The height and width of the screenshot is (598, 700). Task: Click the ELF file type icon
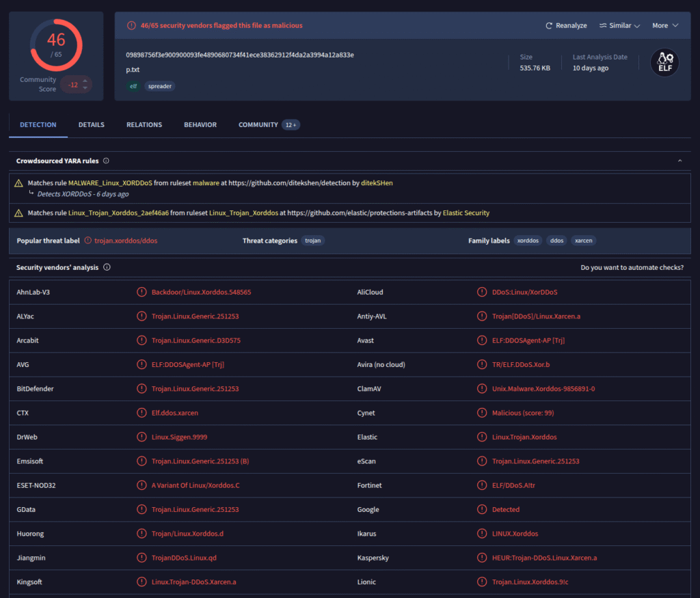664,63
